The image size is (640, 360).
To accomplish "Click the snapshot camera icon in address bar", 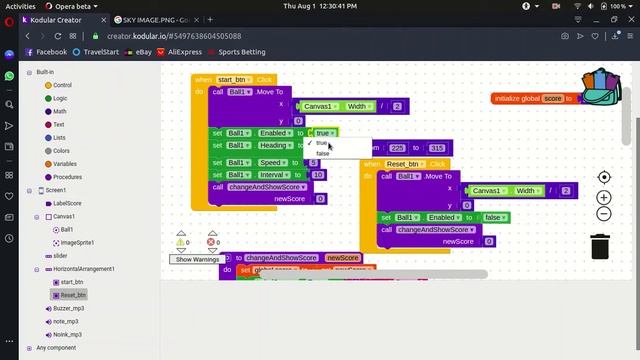I will [565, 36].
